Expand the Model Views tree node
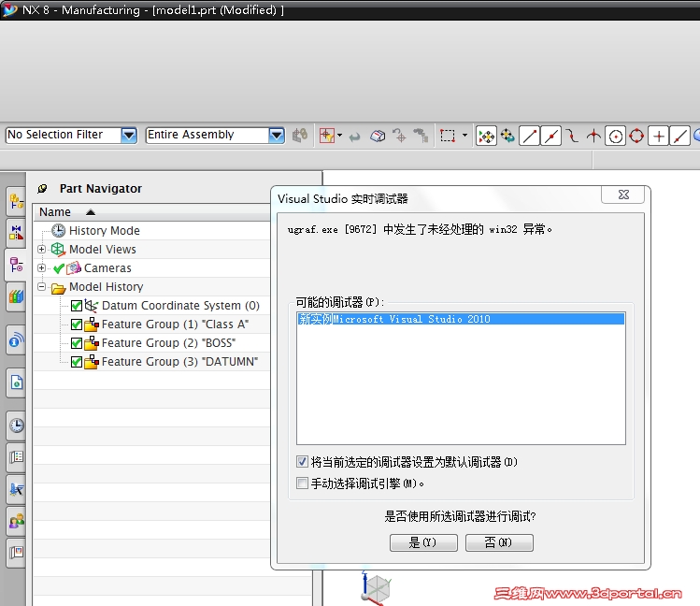The height and width of the screenshot is (606, 700). click(x=41, y=249)
